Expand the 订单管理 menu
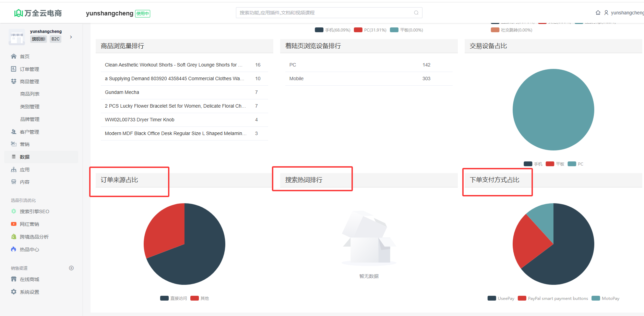Viewport: 644px width, 316px height. (29, 69)
